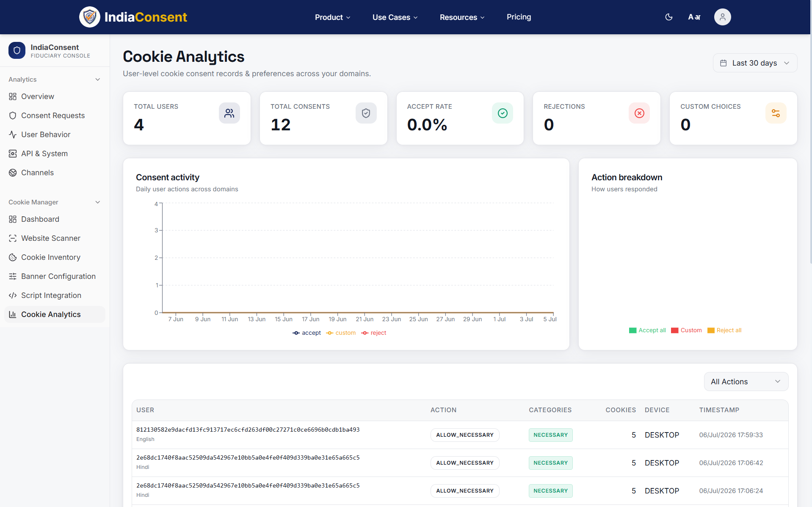
Task: Toggle the accept series in chart legend
Action: pos(307,333)
